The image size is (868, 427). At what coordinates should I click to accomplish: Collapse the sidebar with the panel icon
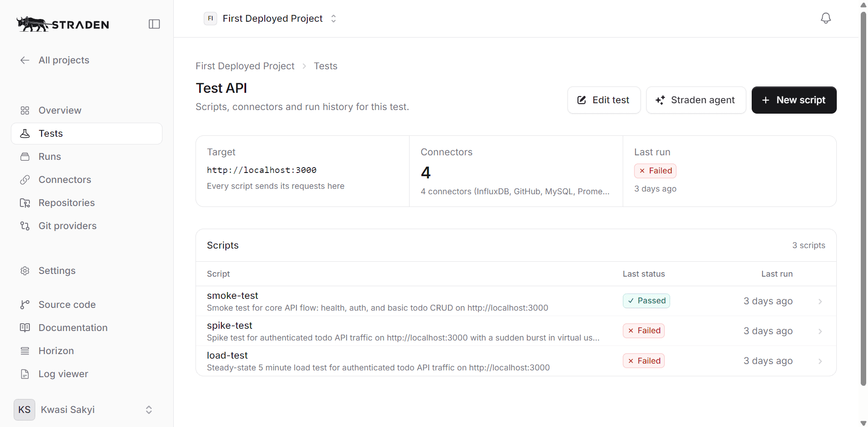154,24
